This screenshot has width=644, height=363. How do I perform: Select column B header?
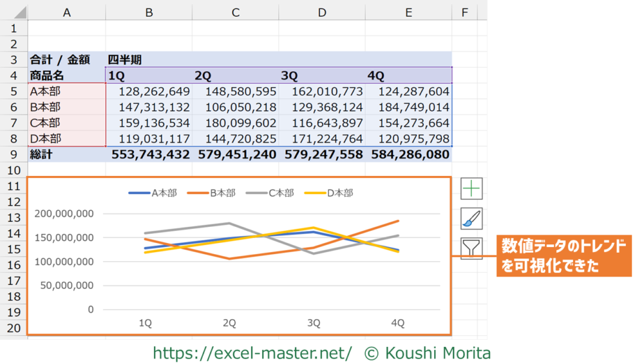[149, 13]
